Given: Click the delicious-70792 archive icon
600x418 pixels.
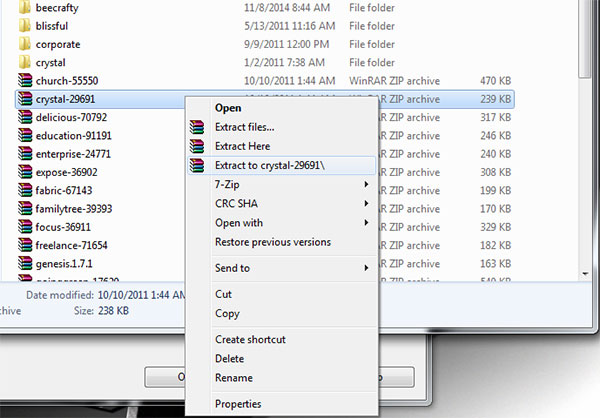Looking at the screenshot, I should point(25,117).
